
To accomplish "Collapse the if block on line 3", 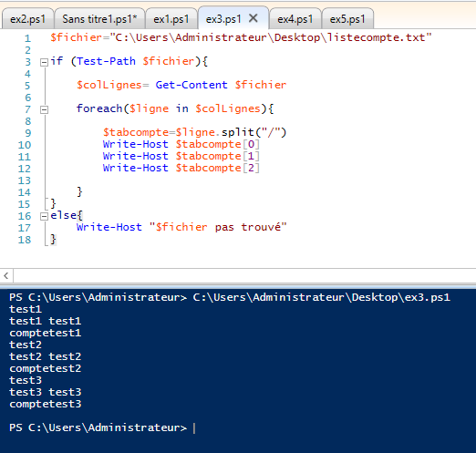I will tap(45, 62).
